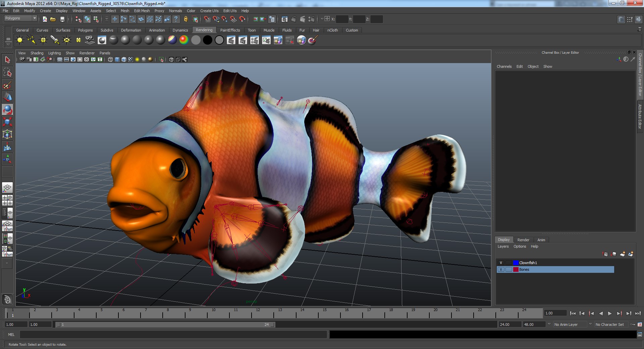Screen dimensions: 644x349
Task: Open the layer editor Options menu
Action: coord(520,246)
